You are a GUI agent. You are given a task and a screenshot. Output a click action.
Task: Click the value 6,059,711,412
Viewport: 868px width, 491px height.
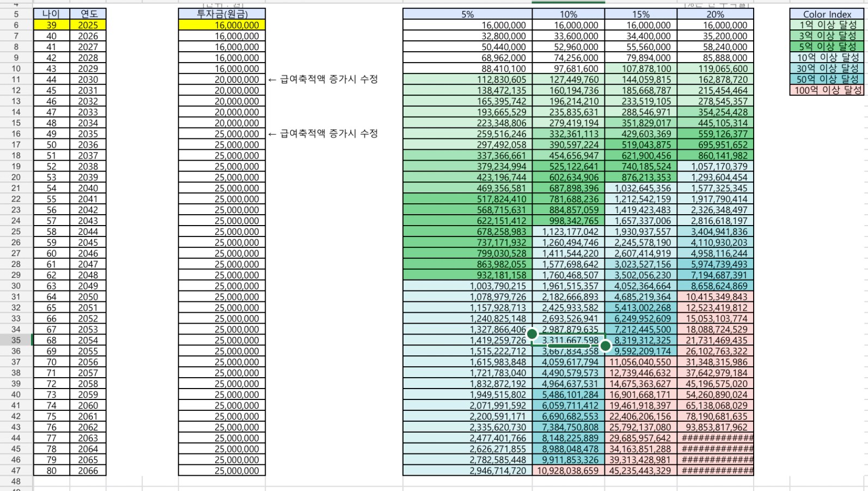(x=568, y=405)
